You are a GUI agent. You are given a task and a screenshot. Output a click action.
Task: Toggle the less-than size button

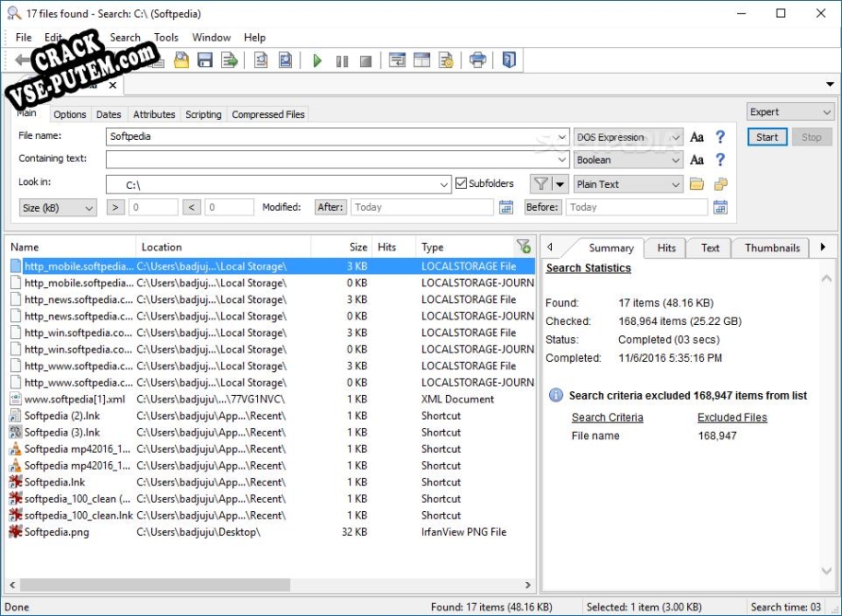[192, 207]
